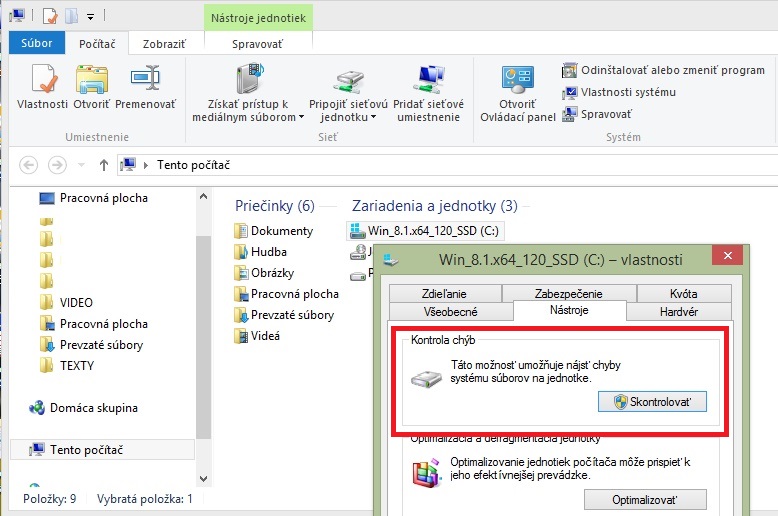Open Získať prístup k mediálnym súborom

tap(248, 92)
